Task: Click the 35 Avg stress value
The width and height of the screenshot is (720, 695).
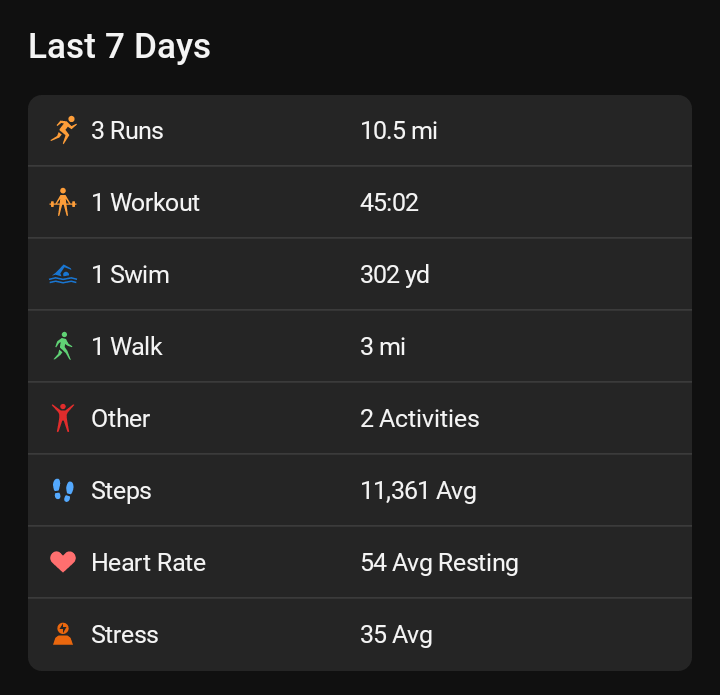Action: click(396, 634)
